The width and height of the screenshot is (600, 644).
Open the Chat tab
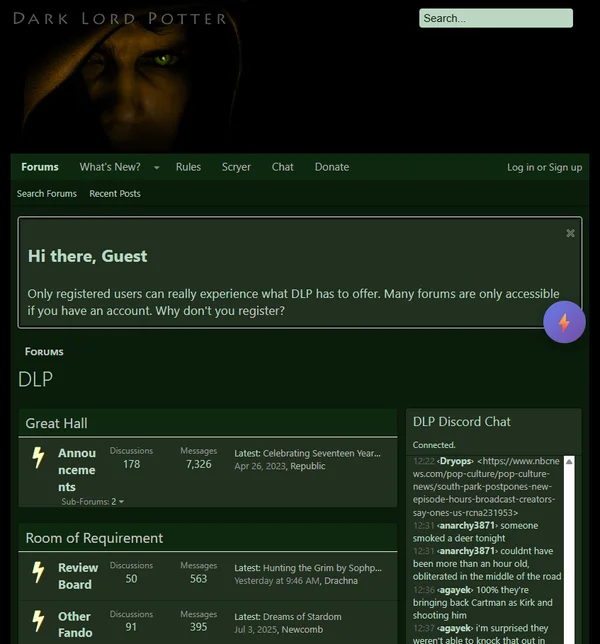click(283, 167)
